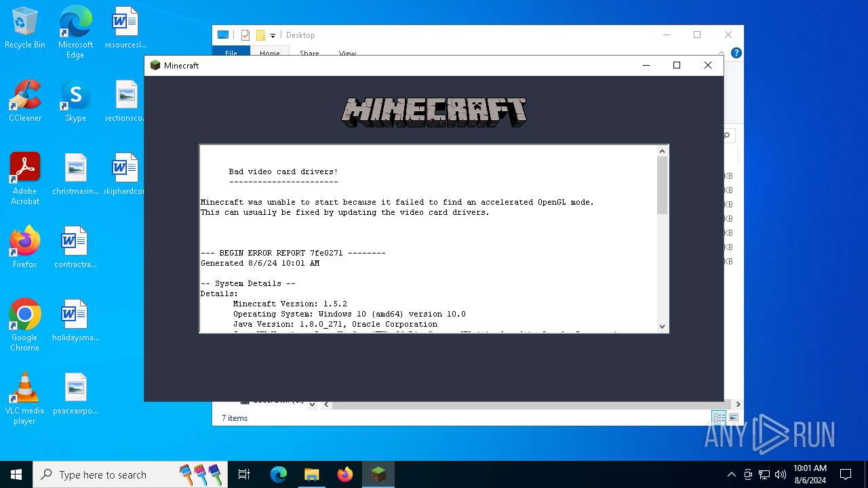The image size is (868, 488).
Task: Maximize the Desktop Explorer window
Action: pos(697,35)
